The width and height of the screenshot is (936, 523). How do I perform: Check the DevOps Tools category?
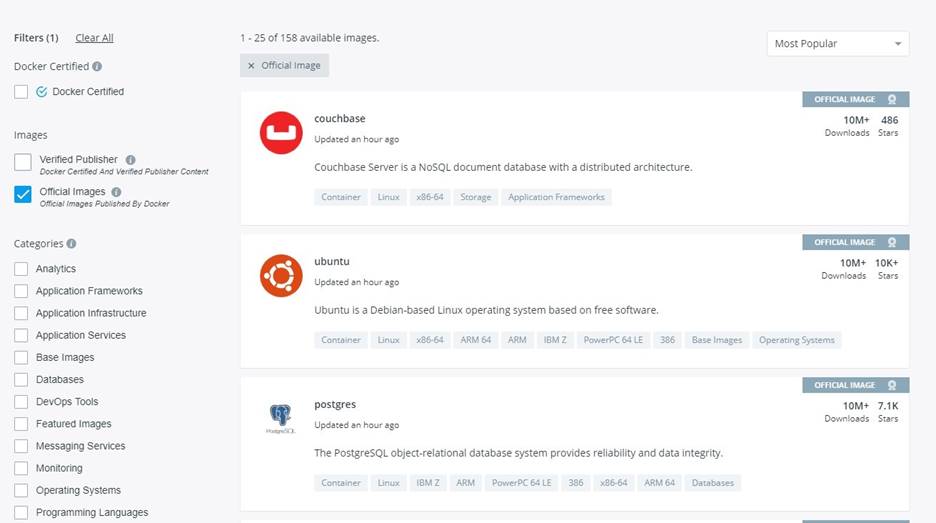21,401
